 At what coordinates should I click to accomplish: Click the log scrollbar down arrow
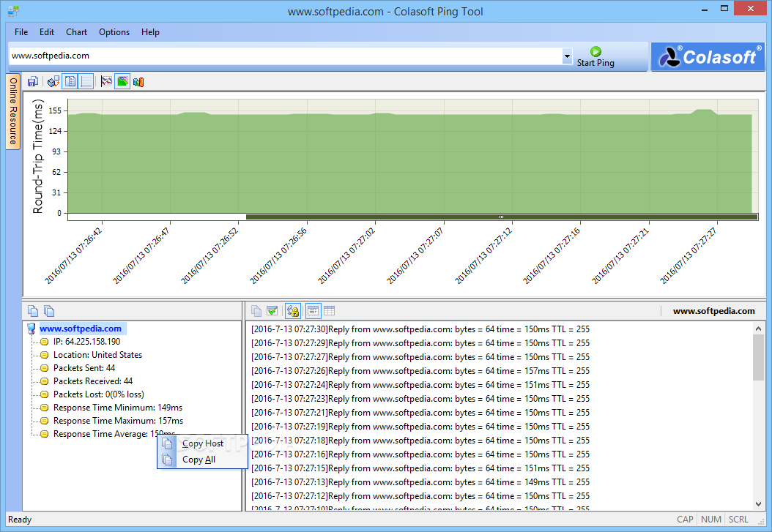(758, 504)
